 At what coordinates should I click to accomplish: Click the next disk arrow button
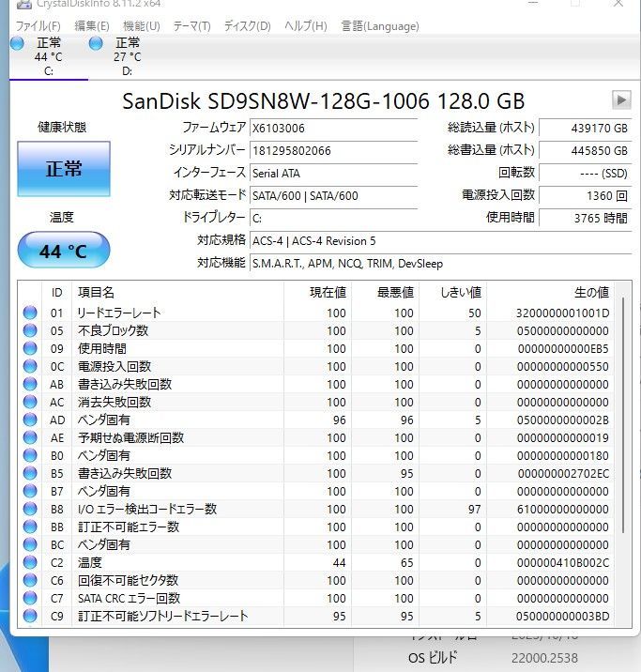pos(621,100)
